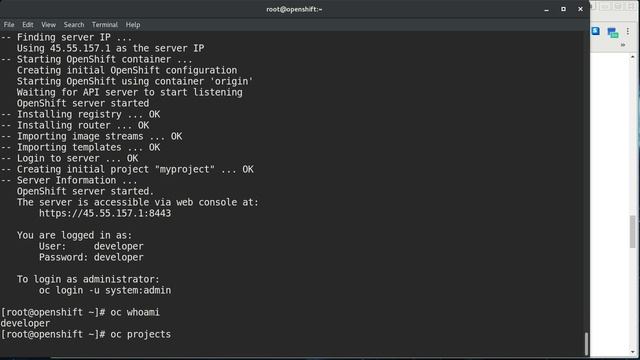Click the 'Password: developer' line

[91, 257]
